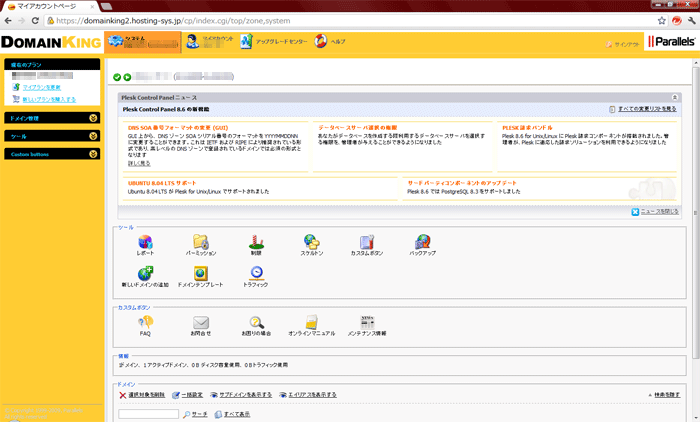
Task: Open the メンテナンス情報 news icon
Action: [367, 322]
